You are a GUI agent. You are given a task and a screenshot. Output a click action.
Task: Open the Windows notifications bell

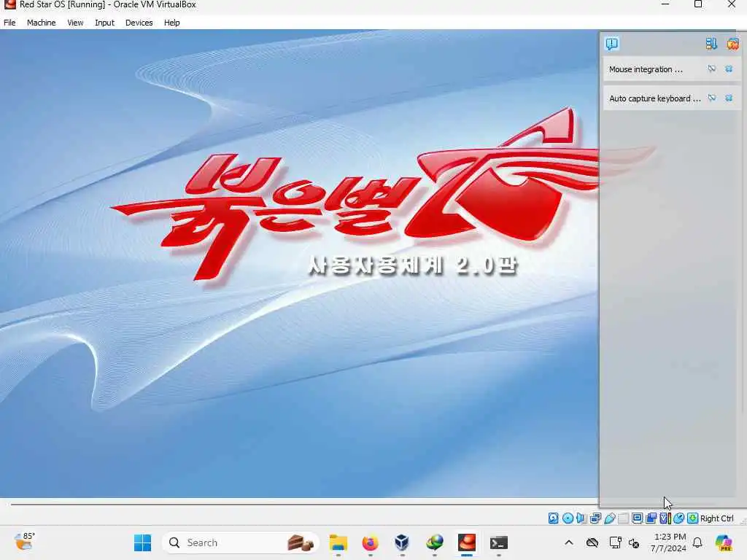697,542
